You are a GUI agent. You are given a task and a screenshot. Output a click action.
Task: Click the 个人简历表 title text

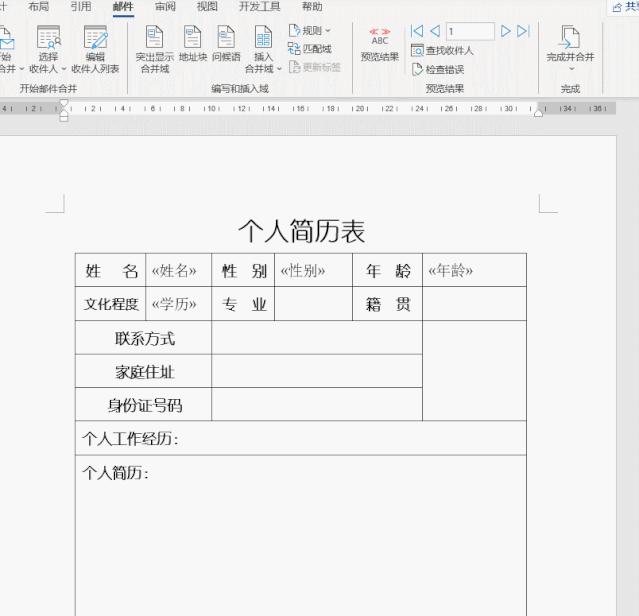click(x=302, y=231)
